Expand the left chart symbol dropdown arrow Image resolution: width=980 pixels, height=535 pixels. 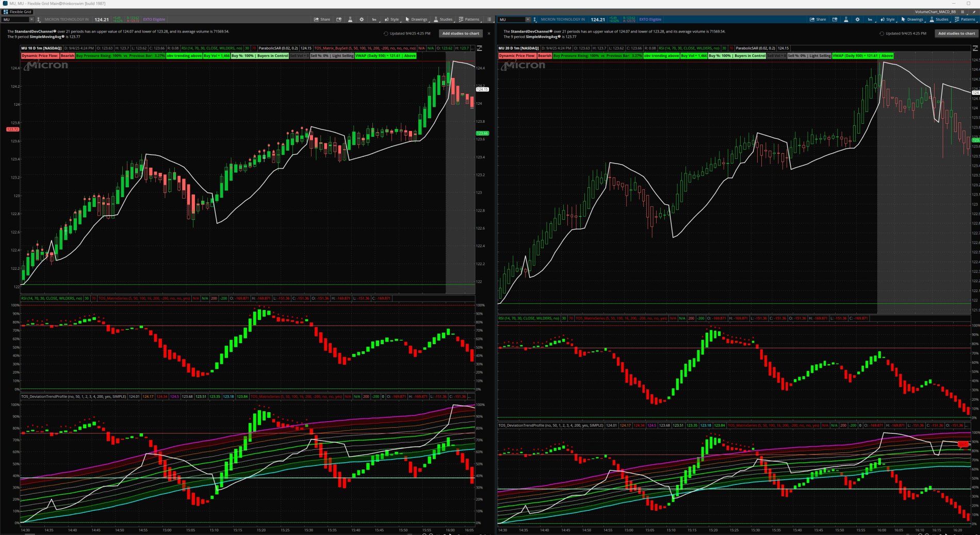[x=31, y=20]
